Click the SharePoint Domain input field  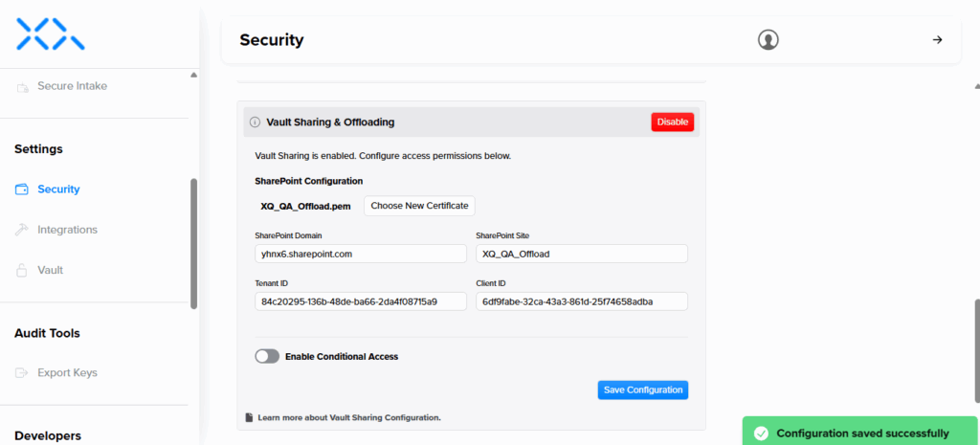tap(354, 254)
